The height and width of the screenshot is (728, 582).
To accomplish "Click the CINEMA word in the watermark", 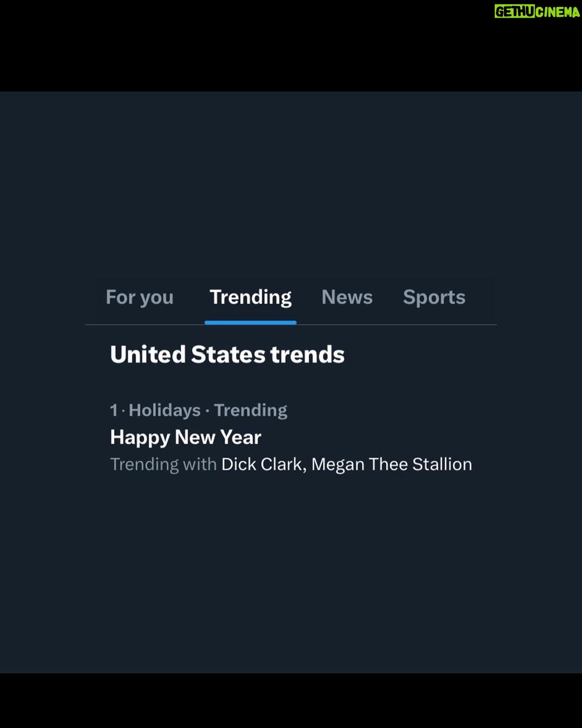I will pos(558,11).
